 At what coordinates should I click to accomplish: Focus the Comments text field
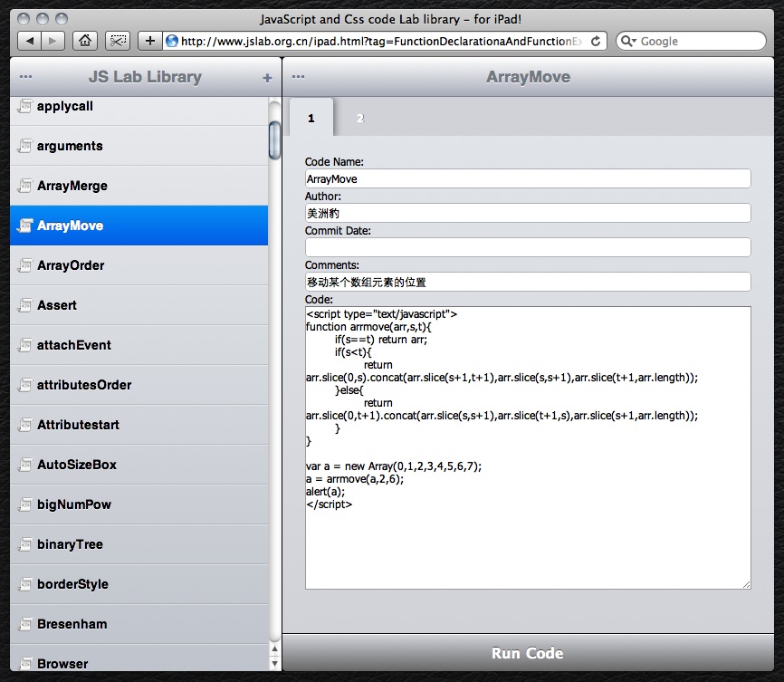pos(528,282)
